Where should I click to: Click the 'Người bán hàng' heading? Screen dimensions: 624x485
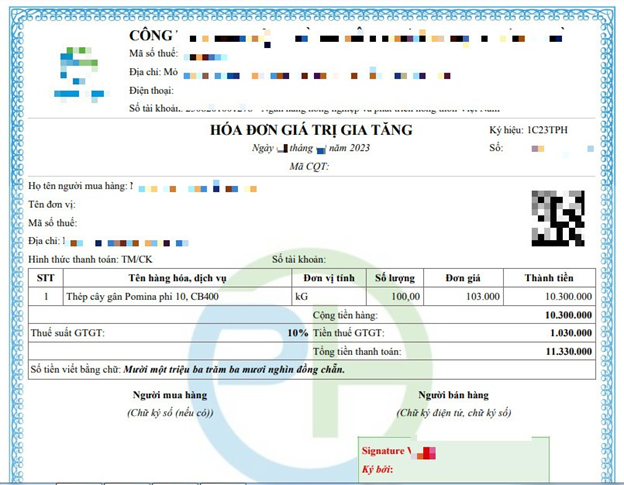pyautogui.click(x=453, y=395)
